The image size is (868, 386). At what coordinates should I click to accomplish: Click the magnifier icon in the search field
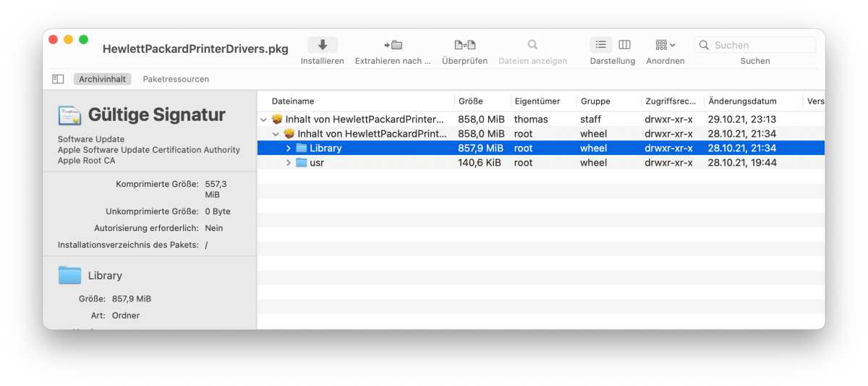705,45
